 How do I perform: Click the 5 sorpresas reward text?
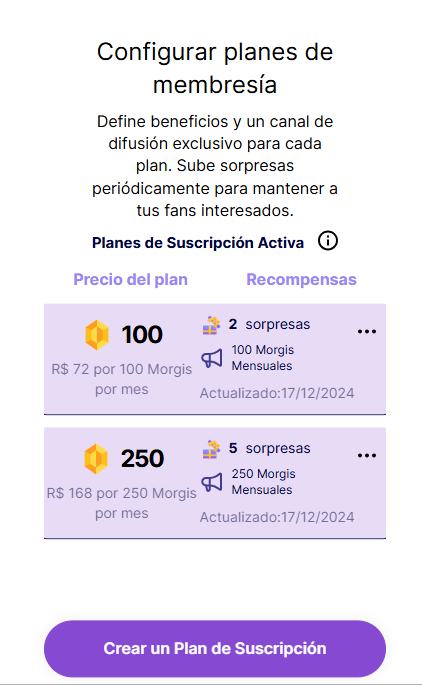[x=270, y=448]
